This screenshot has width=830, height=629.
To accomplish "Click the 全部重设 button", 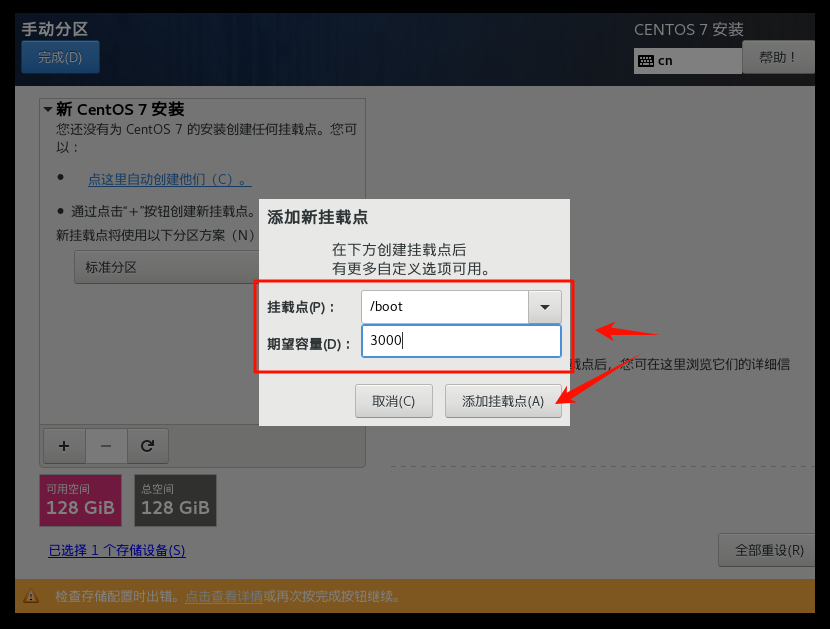I will (x=766, y=549).
